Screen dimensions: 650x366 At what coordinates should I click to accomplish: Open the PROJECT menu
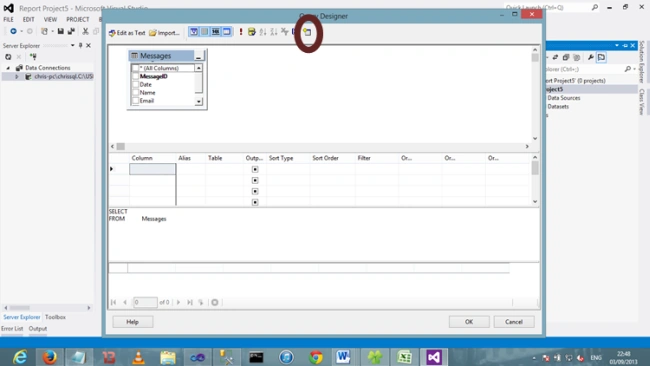point(78,19)
